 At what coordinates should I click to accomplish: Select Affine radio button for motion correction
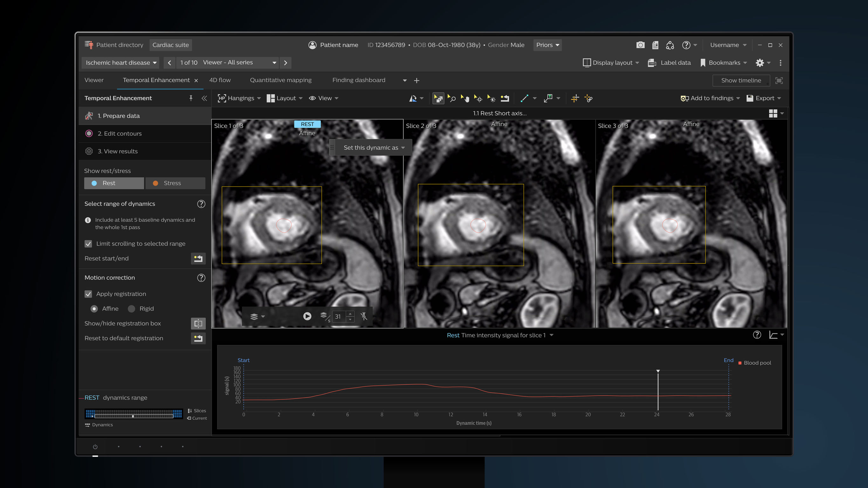coord(94,308)
